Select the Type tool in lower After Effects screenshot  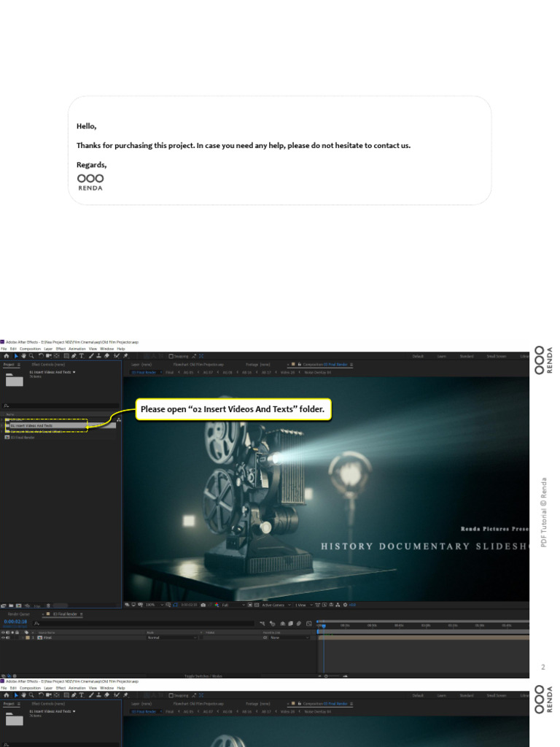[x=82, y=695]
